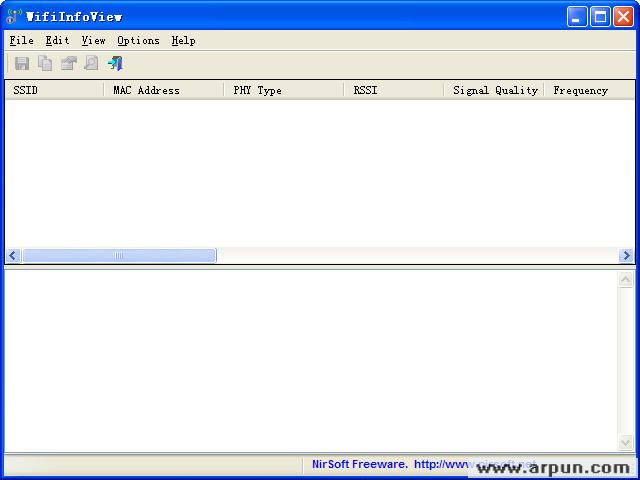
Task: Sort by the PHY Type column header
Action: click(284, 90)
